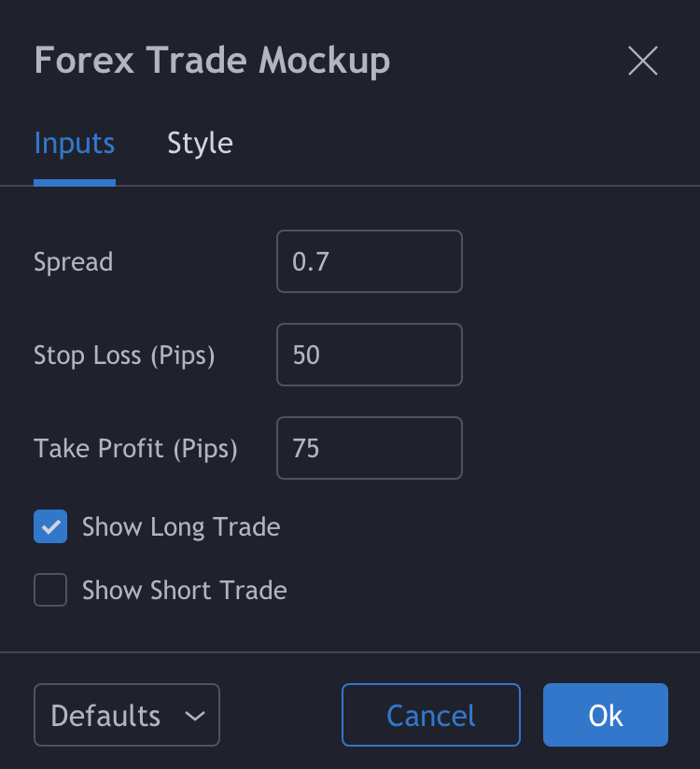Switch to the Inputs tab
The image size is (700, 769).
(x=75, y=144)
